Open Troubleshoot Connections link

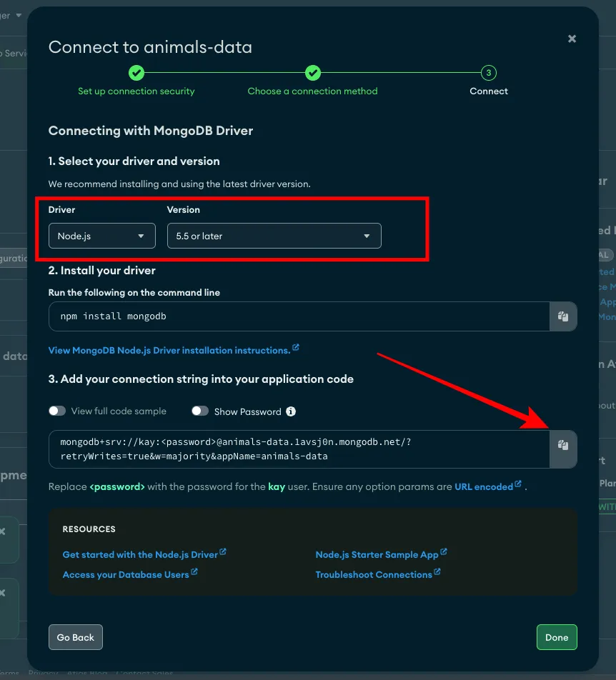click(377, 574)
